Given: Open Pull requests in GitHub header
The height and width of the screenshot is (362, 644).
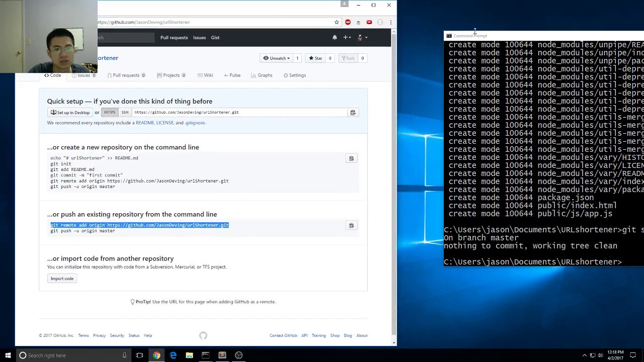Looking at the screenshot, I should coord(174,38).
